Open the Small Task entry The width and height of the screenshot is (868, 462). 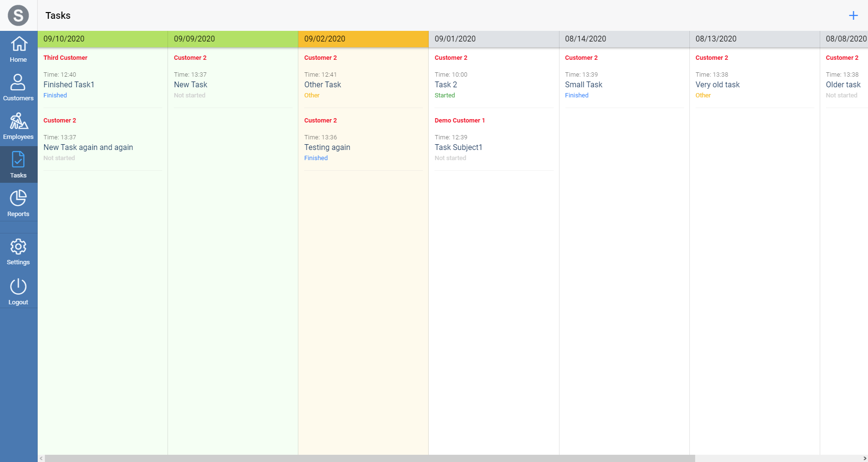584,85
